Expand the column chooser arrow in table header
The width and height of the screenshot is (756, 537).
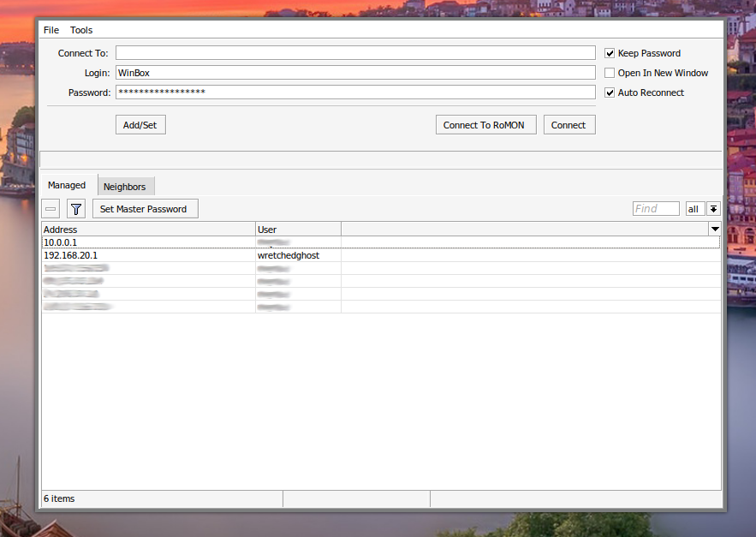click(x=714, y=230)
